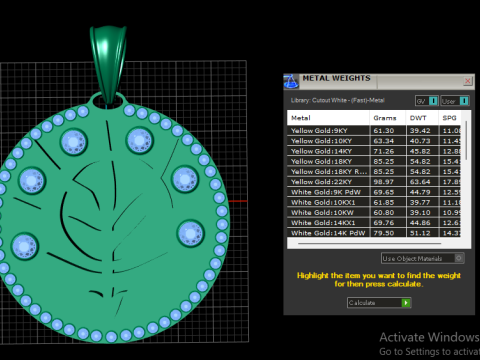
Task: Select the lower-left large gemstone on pendant
Action: (x=25, y=246)
